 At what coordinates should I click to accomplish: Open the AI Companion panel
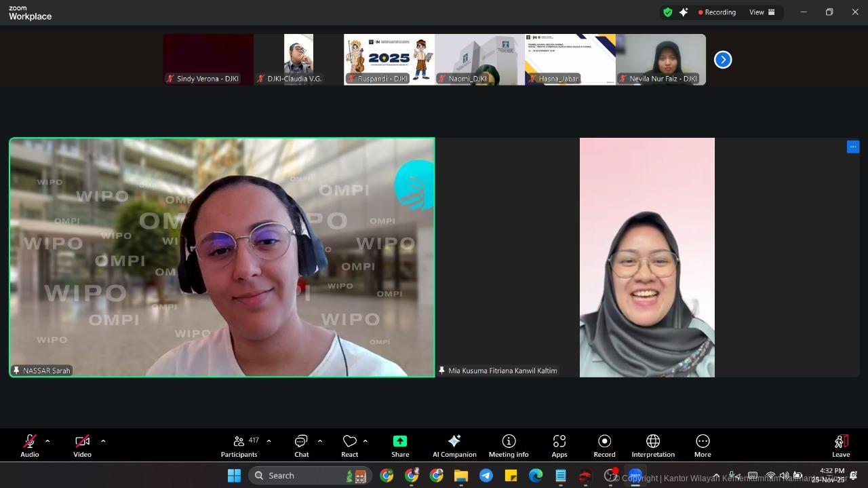(x=454, y=445)
